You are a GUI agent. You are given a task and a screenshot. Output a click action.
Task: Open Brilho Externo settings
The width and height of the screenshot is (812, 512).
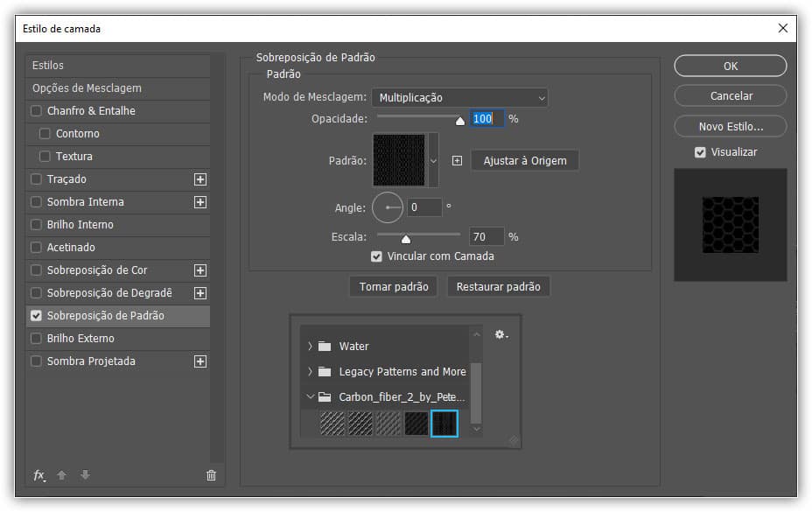click(80, 339)
